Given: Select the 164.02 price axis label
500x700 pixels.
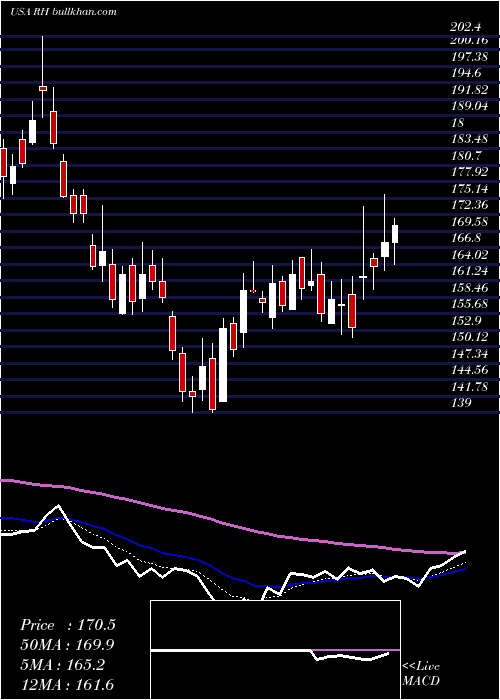Looking at the screenshot, I should 468,255.
